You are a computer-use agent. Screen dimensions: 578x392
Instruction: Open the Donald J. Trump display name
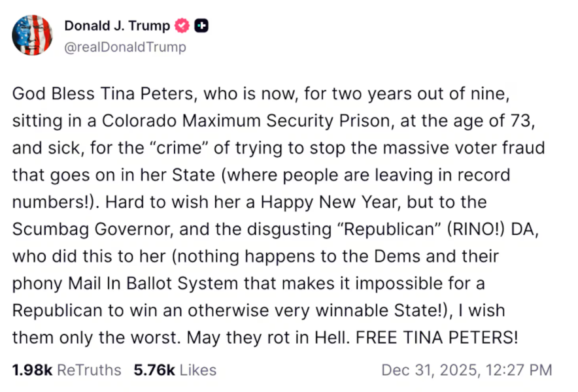[116, 26]
